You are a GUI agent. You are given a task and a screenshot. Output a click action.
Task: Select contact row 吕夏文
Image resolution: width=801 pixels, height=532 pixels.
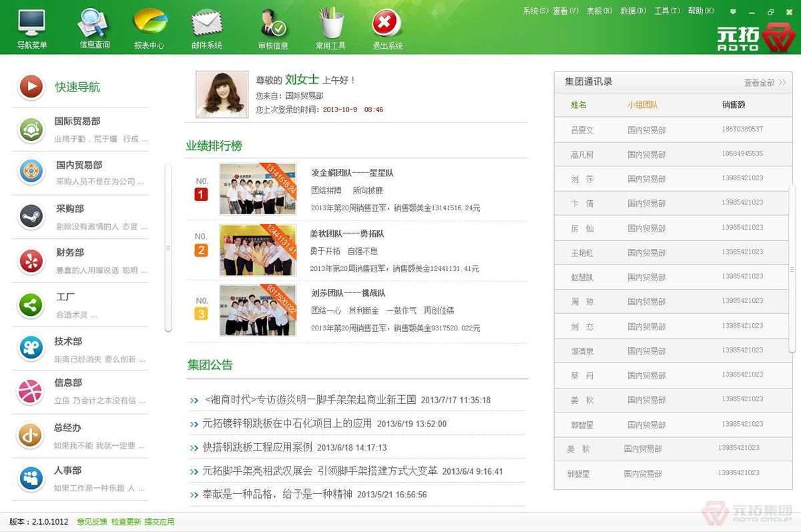coord(673,129)
